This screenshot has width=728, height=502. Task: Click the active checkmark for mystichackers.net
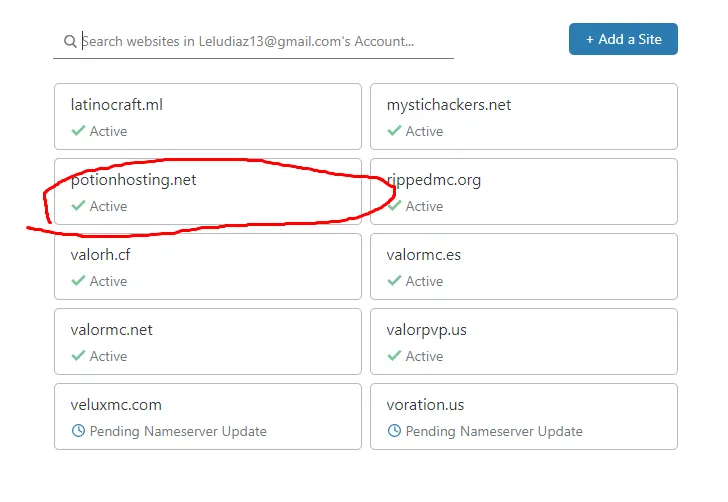tap(394, 131)
